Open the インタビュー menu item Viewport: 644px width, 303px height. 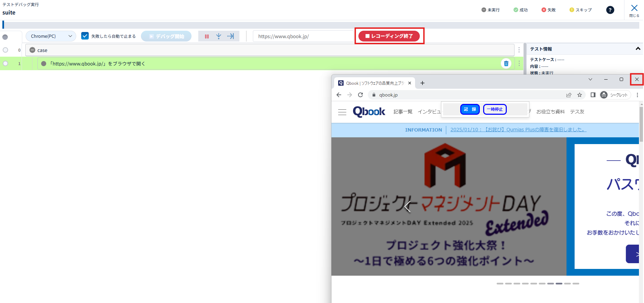[x=429, y=112]
